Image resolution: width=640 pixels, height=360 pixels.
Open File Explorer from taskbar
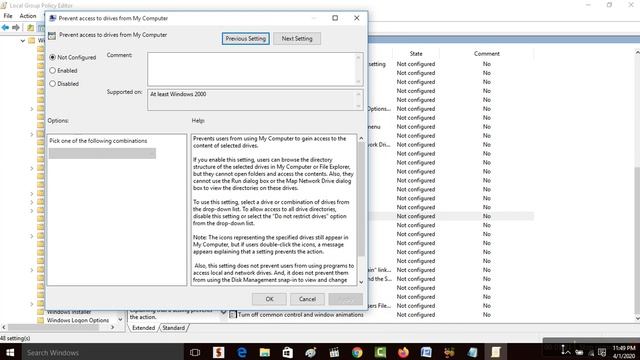(264, 352)
